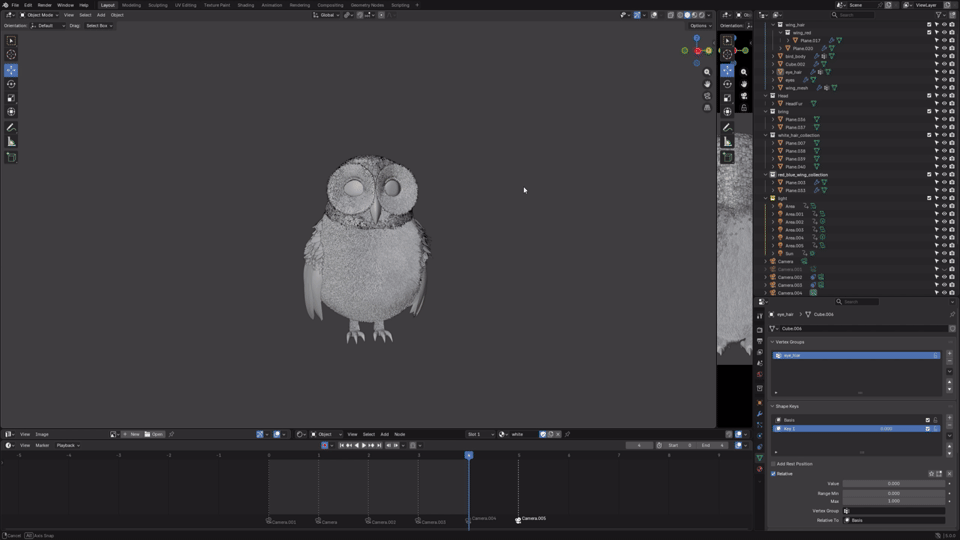The image size is (960, 540).
Task: Open the Material properties tab icon
Action: (x=760, y=470)
